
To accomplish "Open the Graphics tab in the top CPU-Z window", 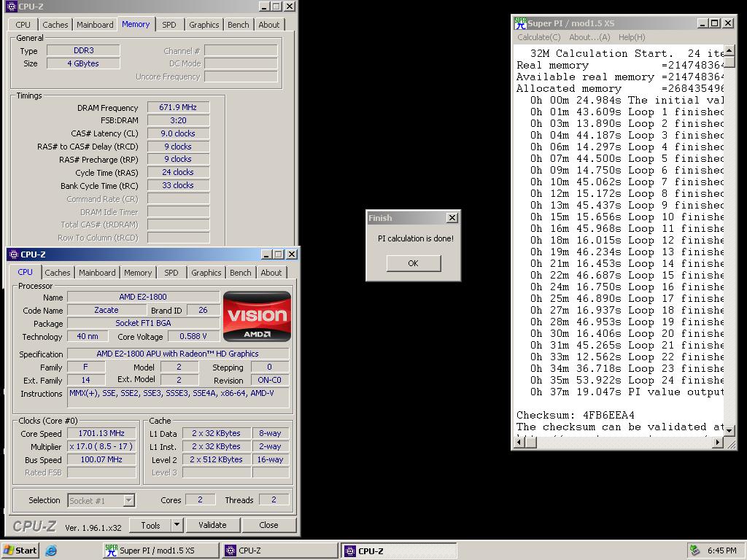I will click(x=204, y=25).
